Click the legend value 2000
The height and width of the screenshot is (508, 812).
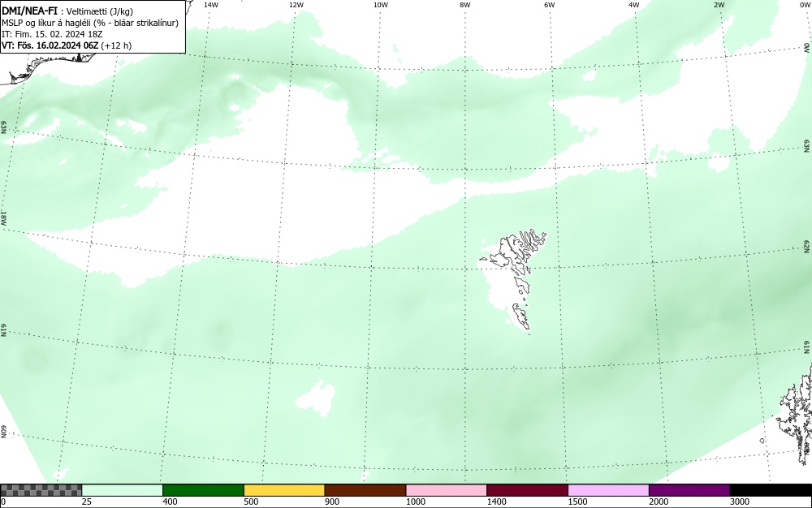click(659, 502)
